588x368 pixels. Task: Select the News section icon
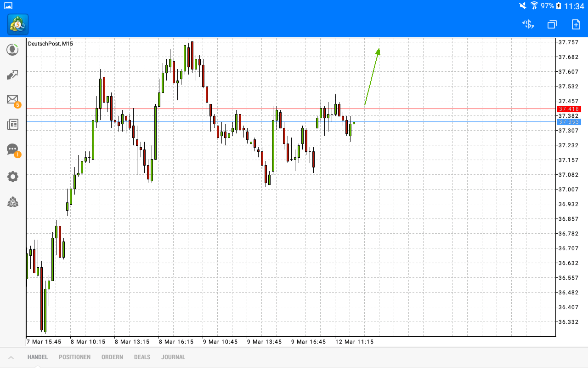12,124
